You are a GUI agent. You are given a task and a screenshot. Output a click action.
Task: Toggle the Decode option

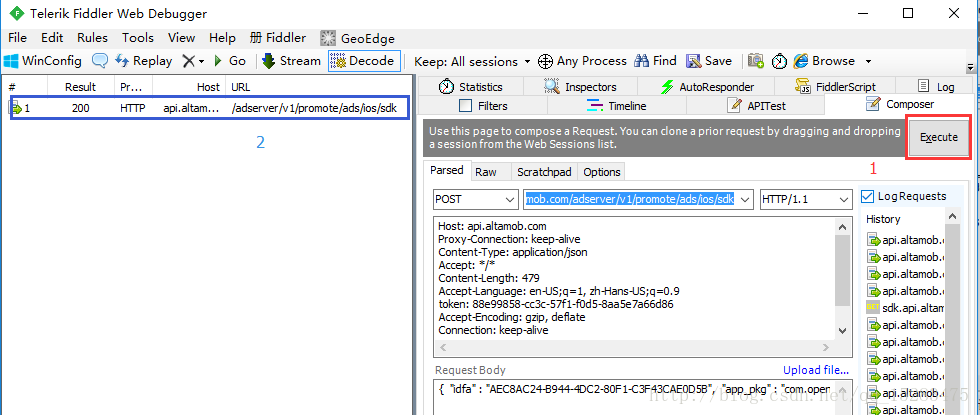(362, 61)
